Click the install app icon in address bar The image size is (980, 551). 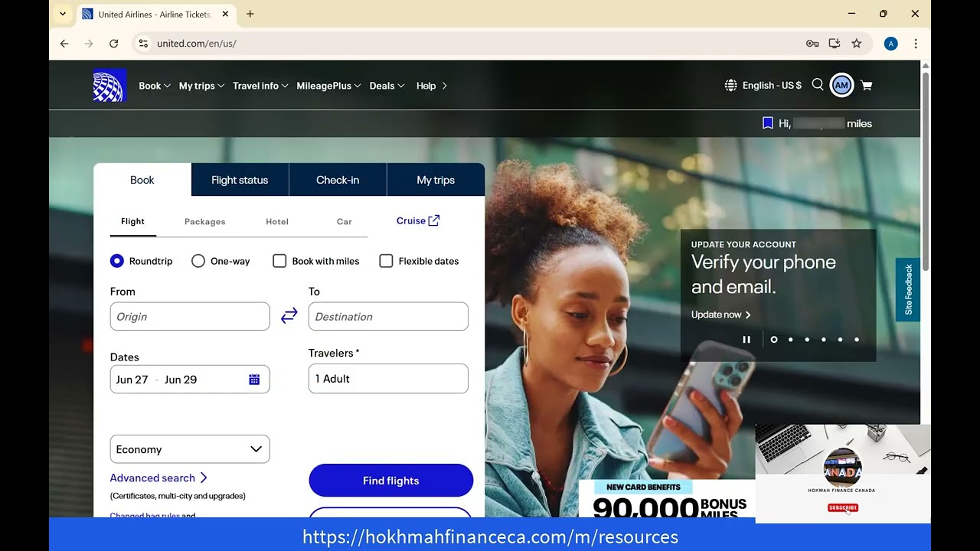click(x=835, y=44)
